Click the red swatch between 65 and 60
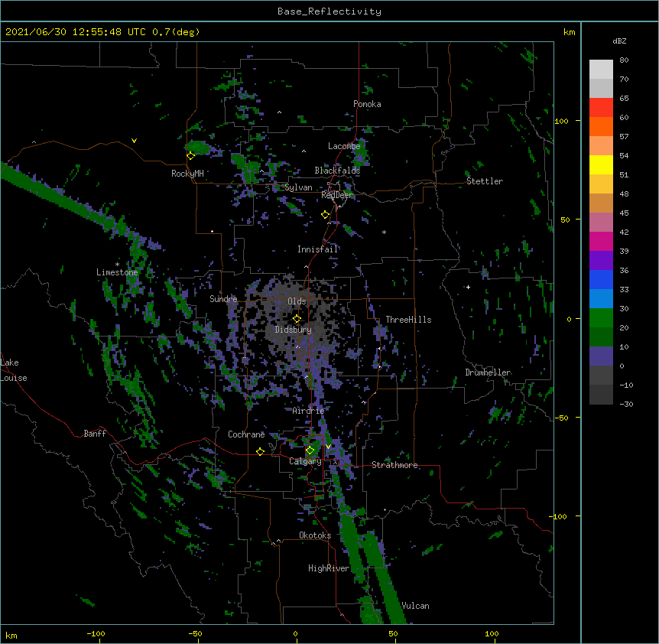The height and width of the screenshot is (644, 659). [601, 107]
